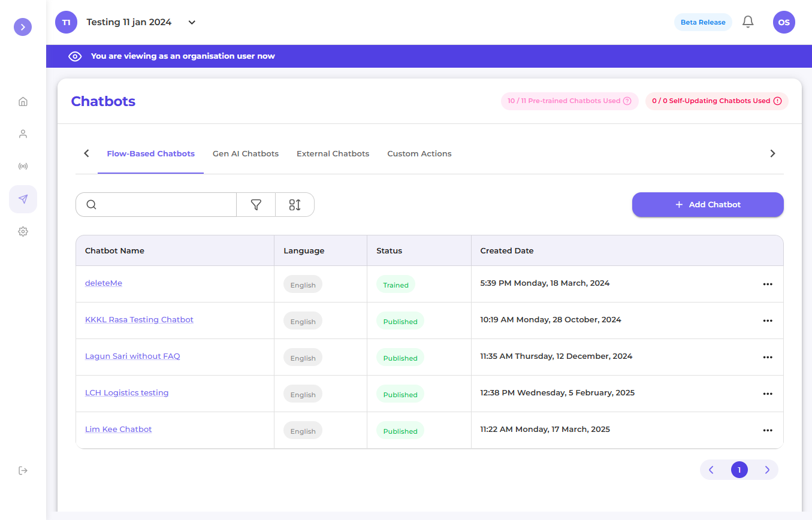Click the Trained status of deleteMe
The width and height of the screenshot is (812, 520).
(396, 285)
